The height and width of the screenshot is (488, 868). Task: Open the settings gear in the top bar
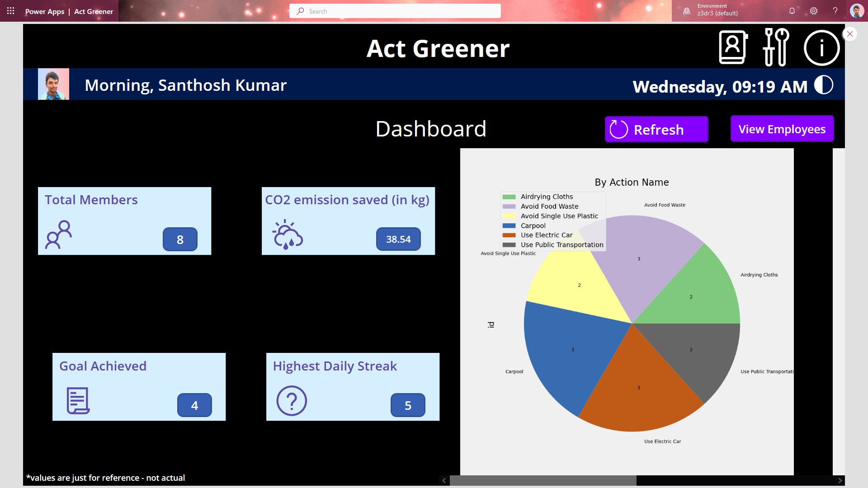click(814, 11)
